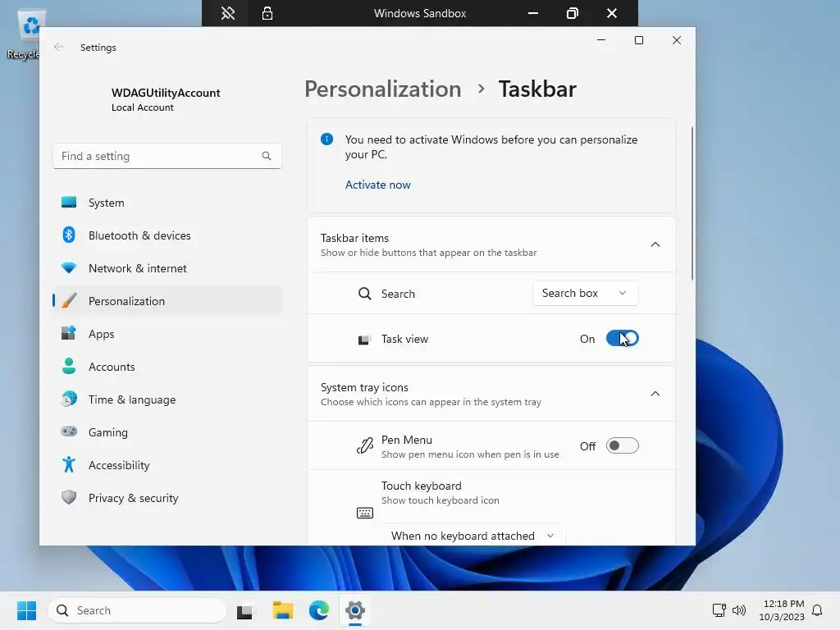Viewport: 840px width, 630px height.
Task: Open the Search box dropdown
Action: pos(585,293)
